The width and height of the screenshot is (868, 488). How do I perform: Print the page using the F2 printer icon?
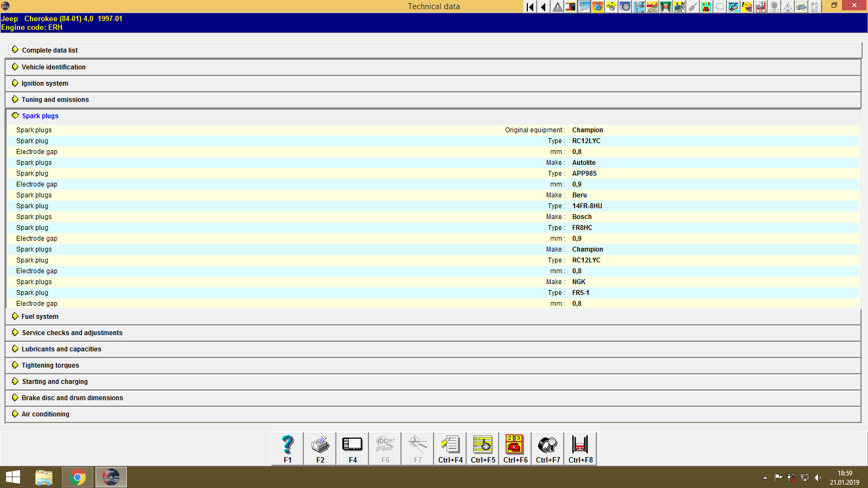(320, 448)
